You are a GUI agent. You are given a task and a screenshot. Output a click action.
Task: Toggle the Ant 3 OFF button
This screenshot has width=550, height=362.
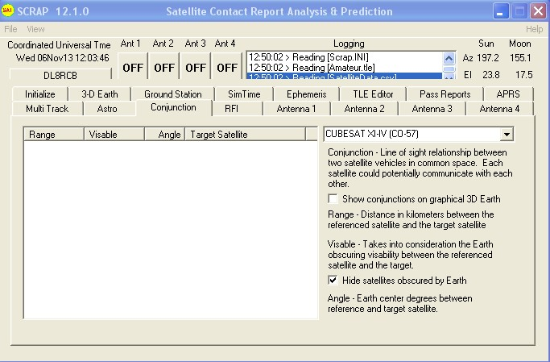click(x=195, y=67)
